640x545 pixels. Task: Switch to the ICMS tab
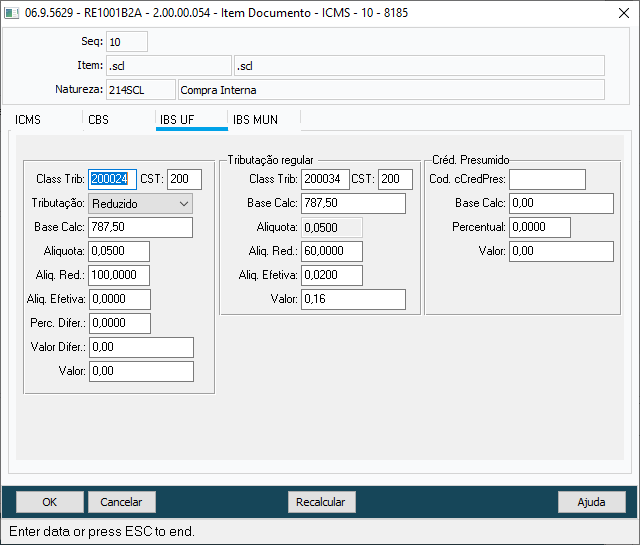(28, 120)
